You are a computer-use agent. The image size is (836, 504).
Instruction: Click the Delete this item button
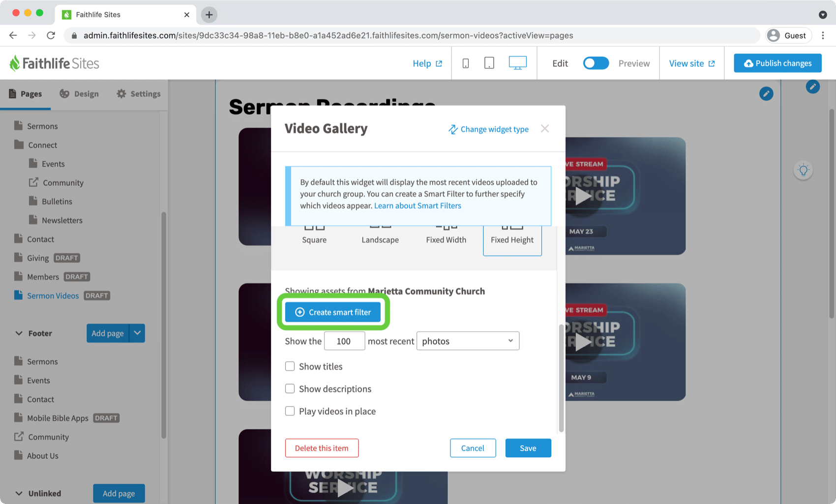tap(322, 448)
